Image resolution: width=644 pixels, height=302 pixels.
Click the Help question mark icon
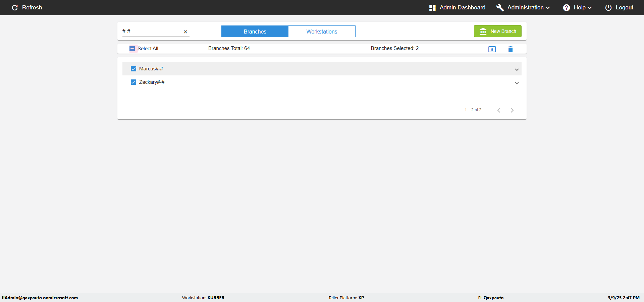coord(567,8)
